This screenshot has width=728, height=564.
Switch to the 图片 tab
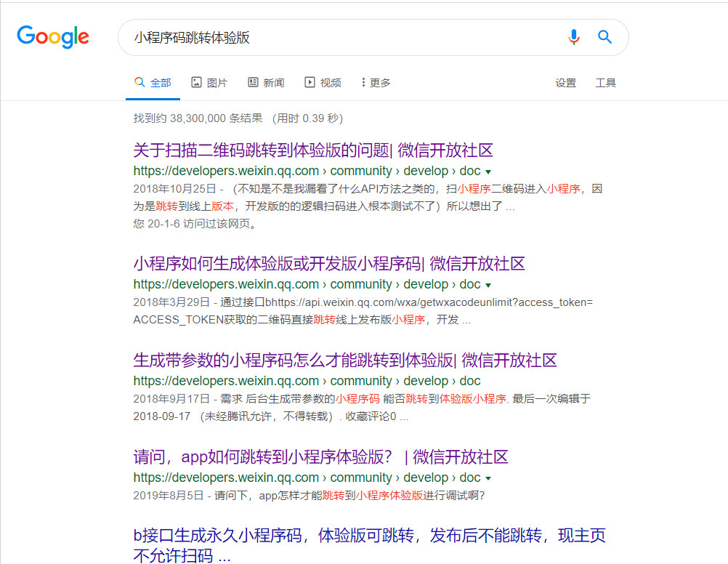point(209,83)
